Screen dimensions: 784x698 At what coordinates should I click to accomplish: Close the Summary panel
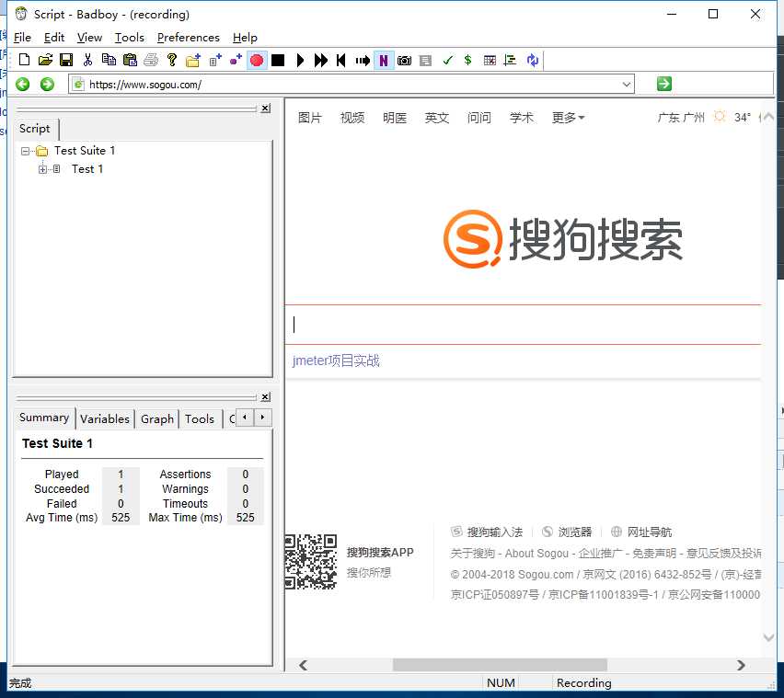pos(266,396)
